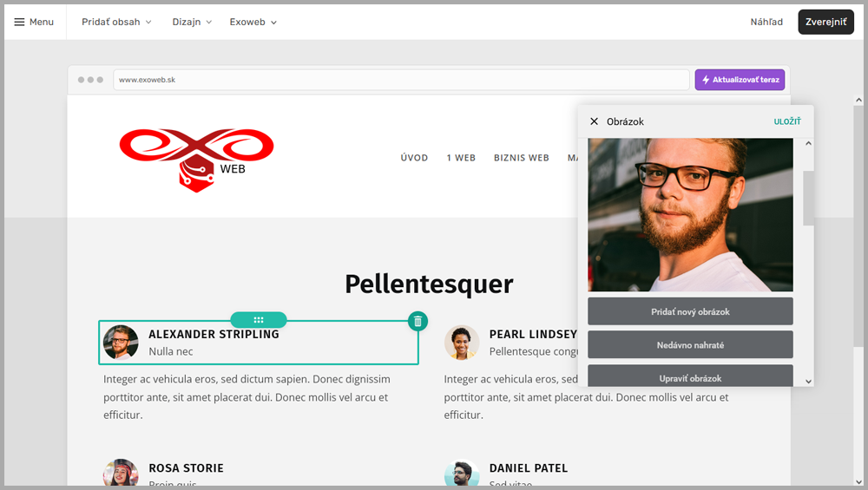Click the lightning Aktualizovať teraz button
Screen dimensions: 868x490
click(x=740, y=80)
